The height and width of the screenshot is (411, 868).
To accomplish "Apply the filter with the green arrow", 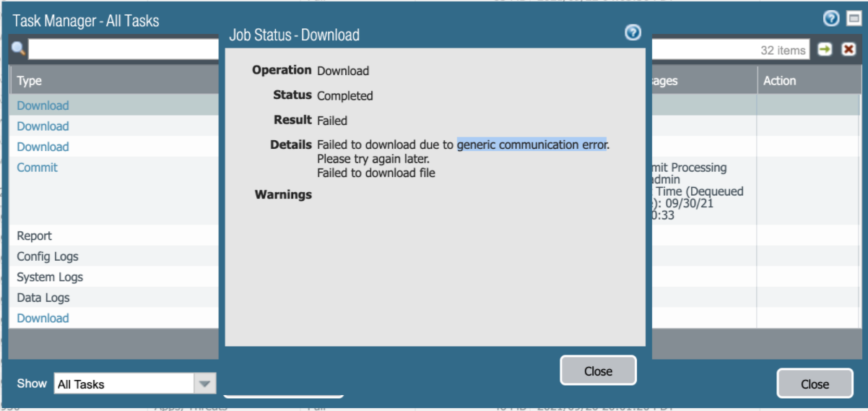I will 825,49.
